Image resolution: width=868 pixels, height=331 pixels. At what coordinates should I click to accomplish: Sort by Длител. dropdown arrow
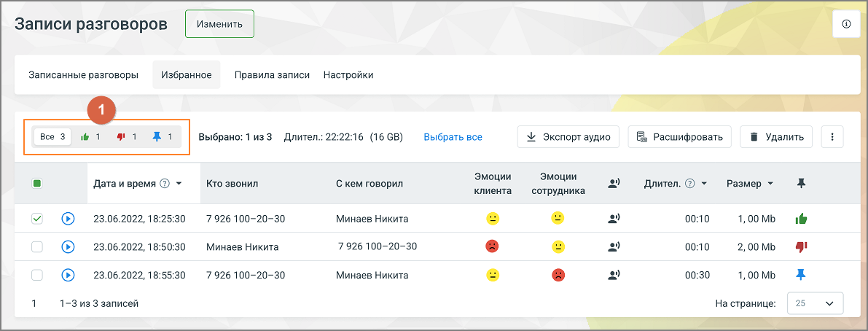pos(704,184)
